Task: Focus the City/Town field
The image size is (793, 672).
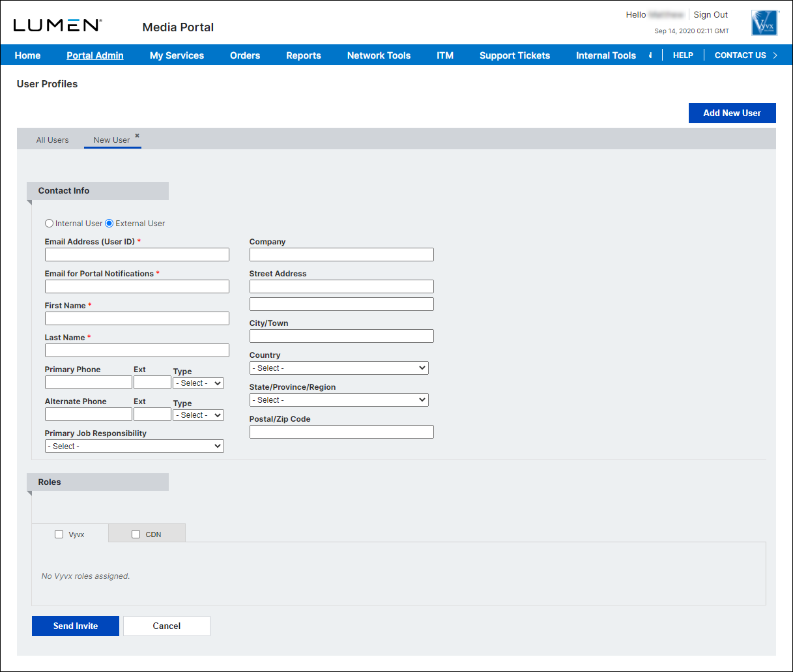Action: click(341, 336)
